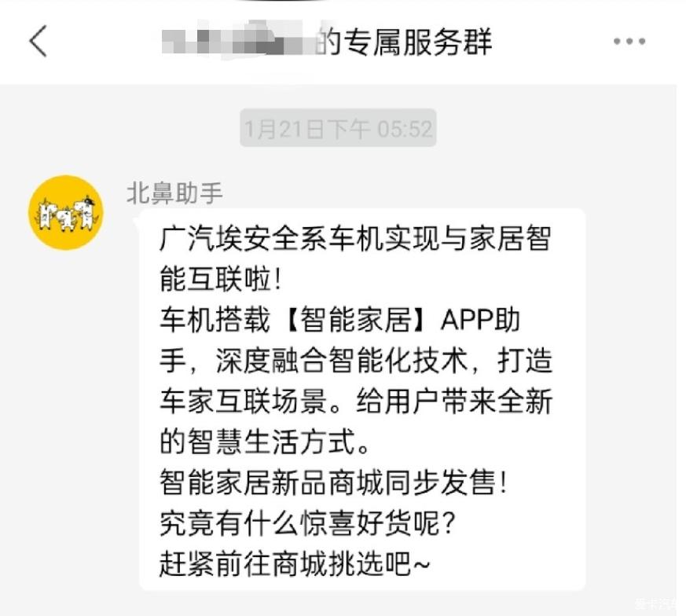
Task: Click the message line starting 广汽埃安全系车机
Action: 355,239
